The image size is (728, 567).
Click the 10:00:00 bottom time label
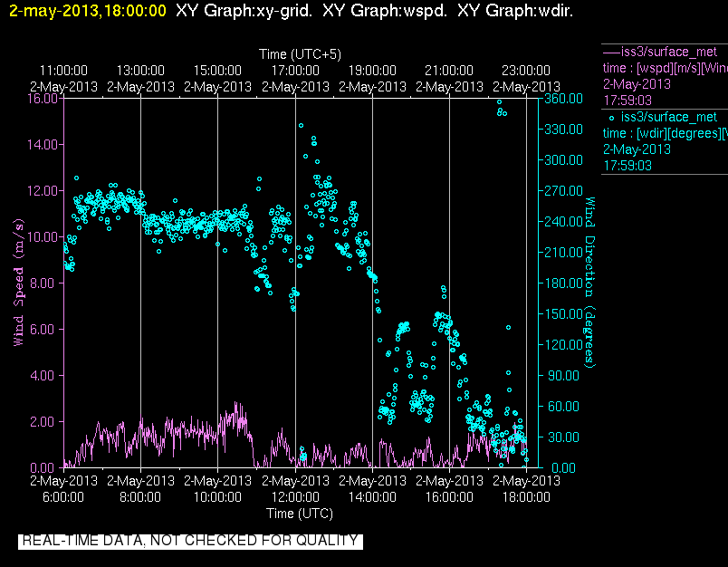217,497
